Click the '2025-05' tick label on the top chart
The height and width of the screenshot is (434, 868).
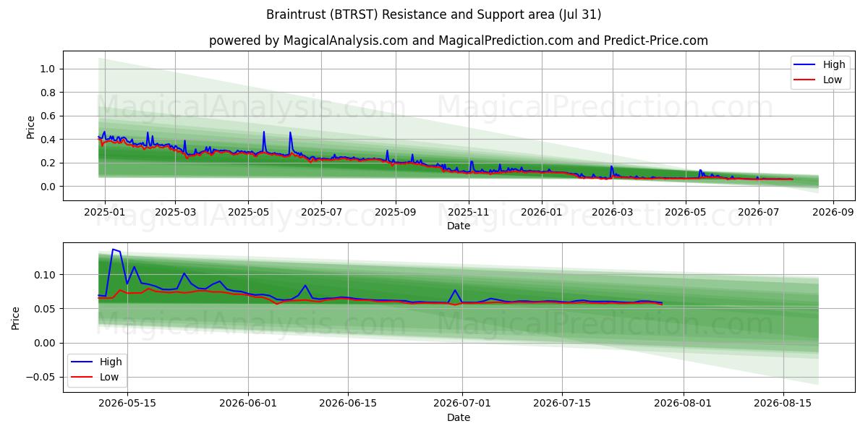coord(248,212)
